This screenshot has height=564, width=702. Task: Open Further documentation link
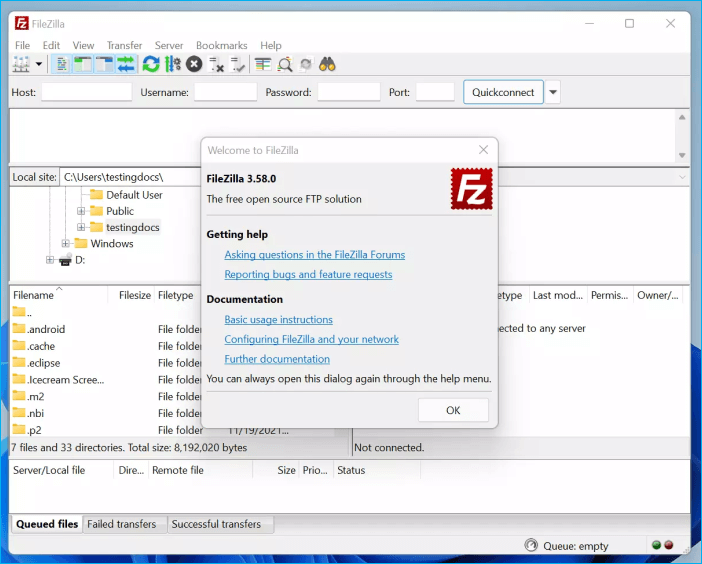[277, 359]
